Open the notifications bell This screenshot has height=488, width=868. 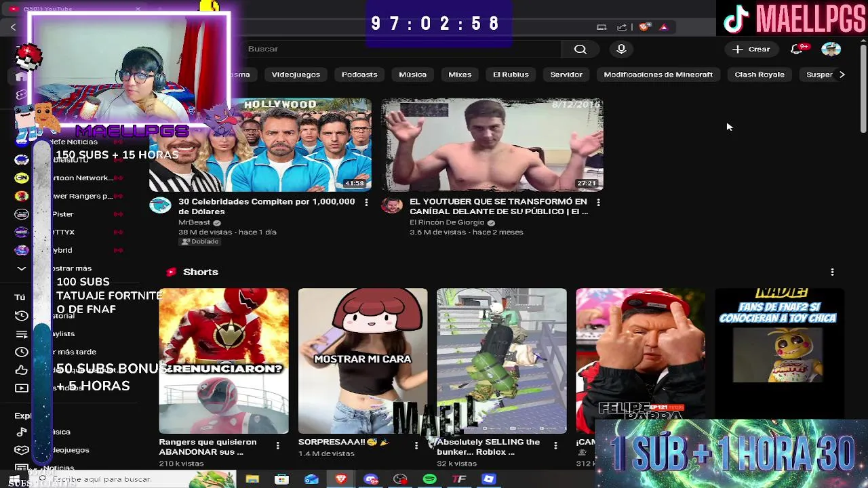(x=797, y=49)
